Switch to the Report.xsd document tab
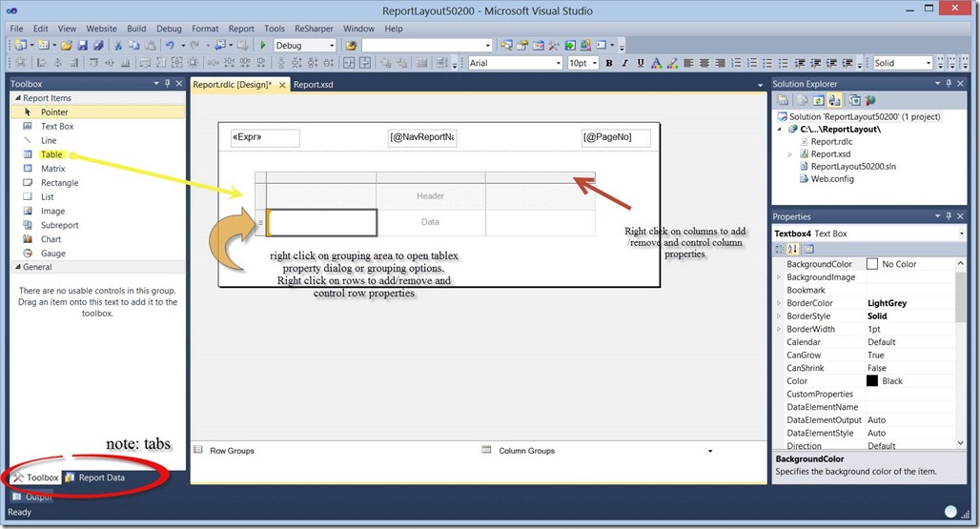 [313, 84]
